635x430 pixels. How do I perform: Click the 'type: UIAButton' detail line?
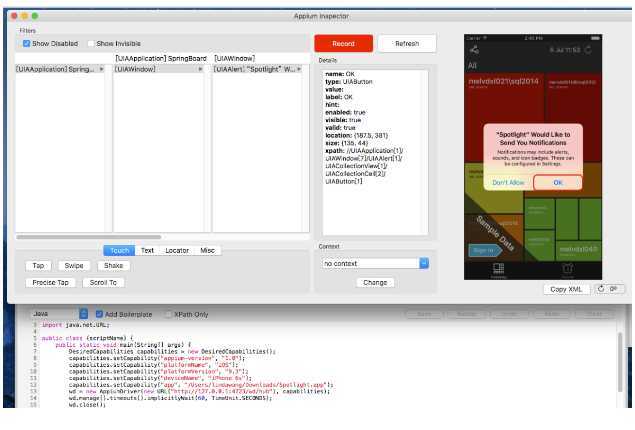click(x=349, y=82)
